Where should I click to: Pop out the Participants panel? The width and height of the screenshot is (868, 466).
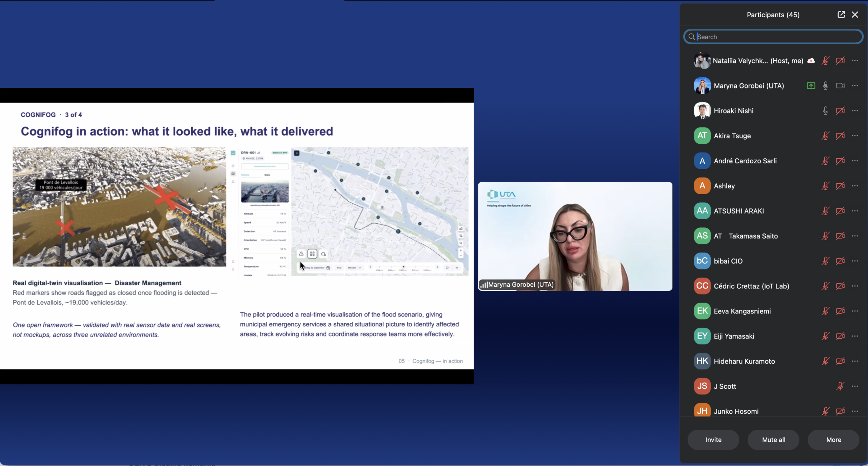click(x=841, y=15)
